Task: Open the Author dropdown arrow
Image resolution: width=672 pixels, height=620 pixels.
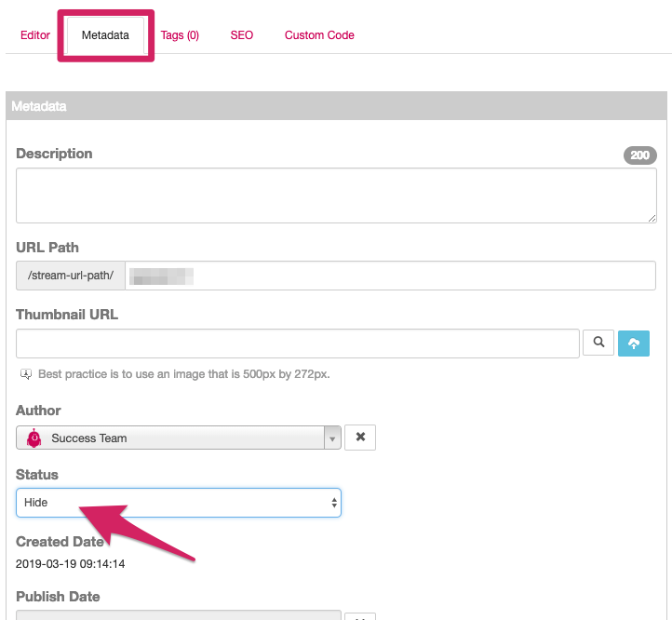Action: pos(332,438)
